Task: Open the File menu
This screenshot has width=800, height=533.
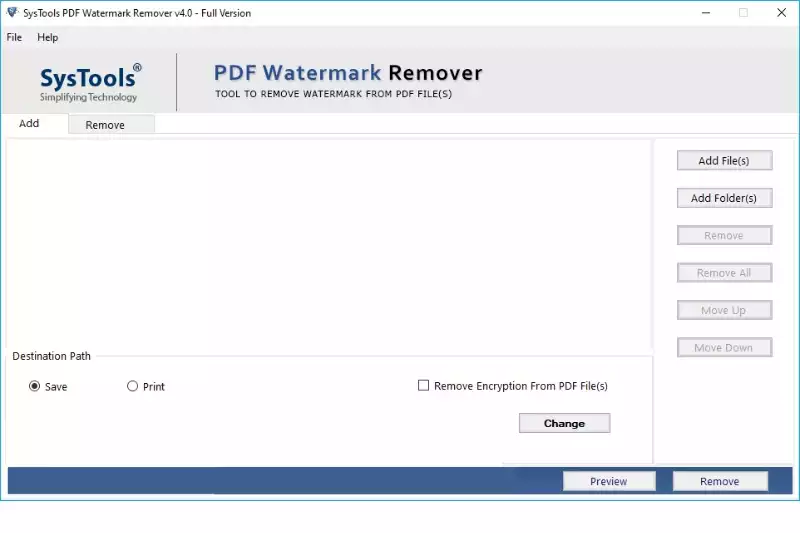Action: (x=14, y=37)
